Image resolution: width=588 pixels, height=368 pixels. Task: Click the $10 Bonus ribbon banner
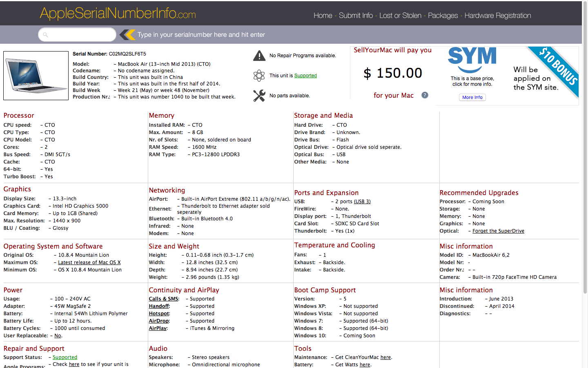(555, 70)
